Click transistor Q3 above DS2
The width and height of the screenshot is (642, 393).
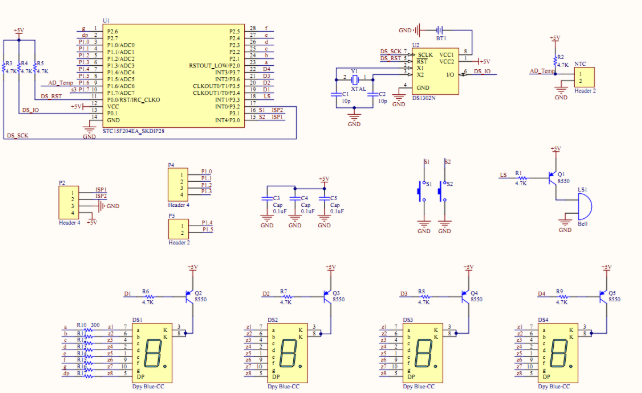327,296
